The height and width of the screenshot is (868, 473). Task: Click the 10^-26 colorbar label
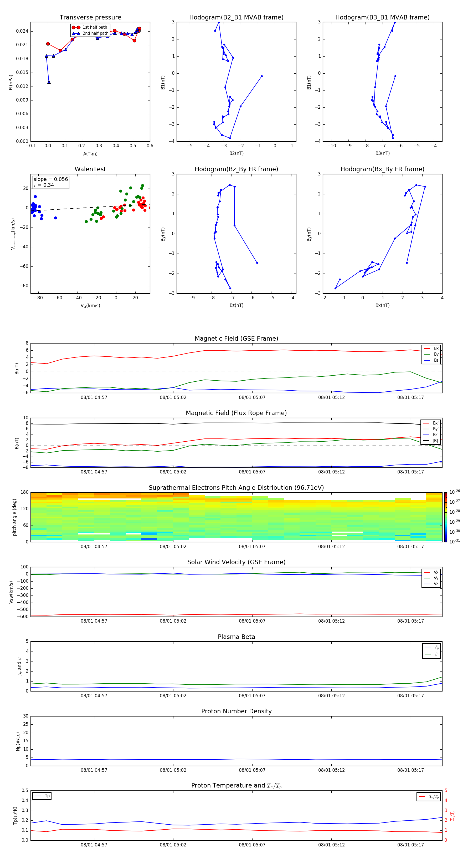455,492
